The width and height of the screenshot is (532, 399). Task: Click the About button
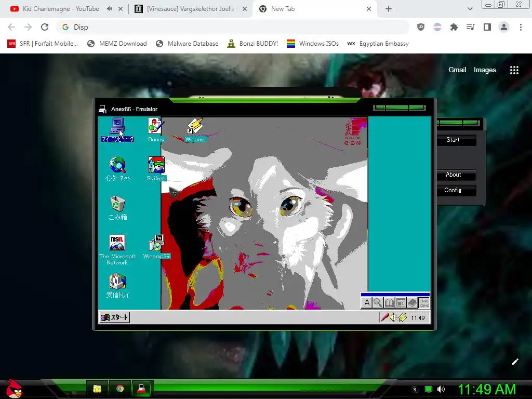[x=453, y=175]
